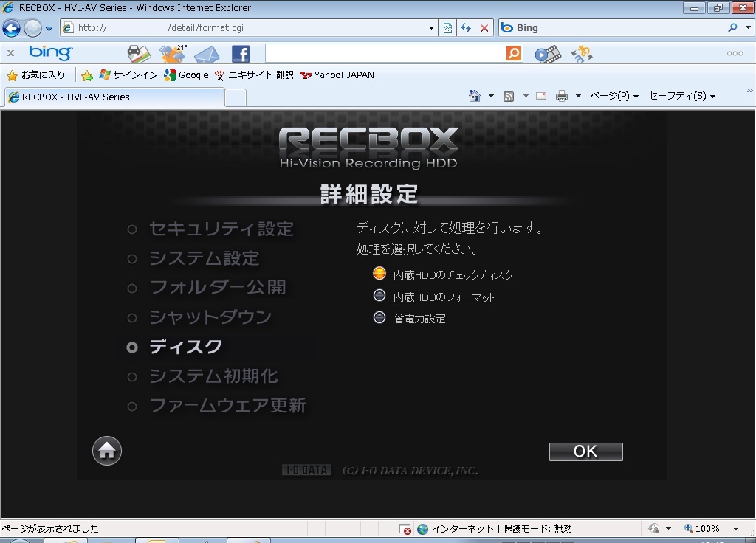Click the Bing toolbar maps car icon
The image size is (756, 543).
(x=139, y=53)
